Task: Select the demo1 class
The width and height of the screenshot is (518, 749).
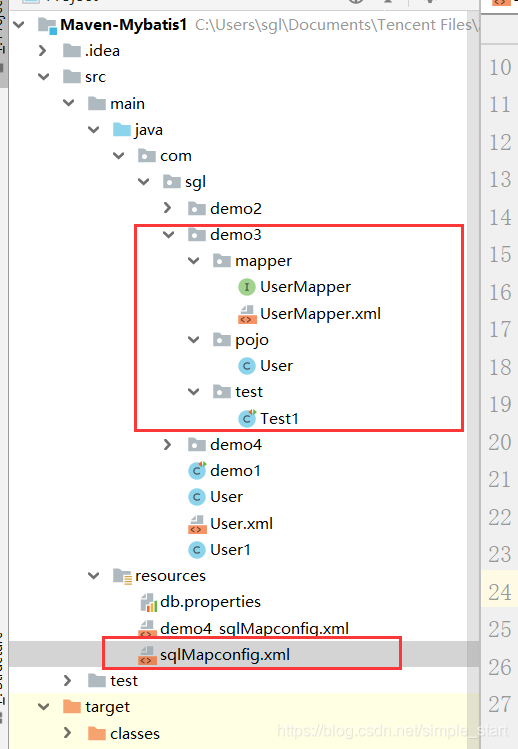Action: pos(236,471)
